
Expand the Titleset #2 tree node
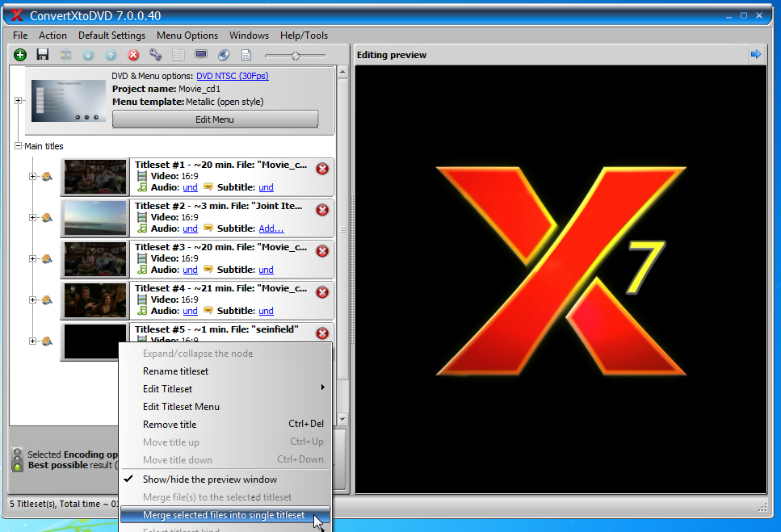click(32, 217)
